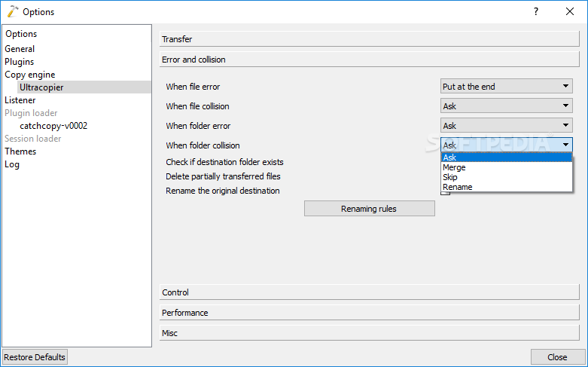Choose Skip from the dropdown list
This screenshot has height=367, width=588.
pos(450,177)
